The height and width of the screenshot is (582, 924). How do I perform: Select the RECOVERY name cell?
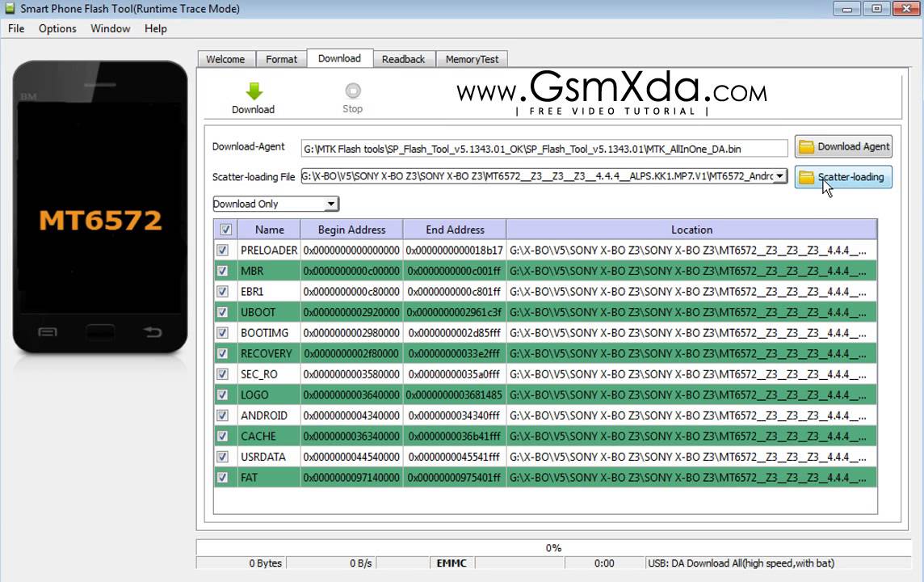[269, 353]
